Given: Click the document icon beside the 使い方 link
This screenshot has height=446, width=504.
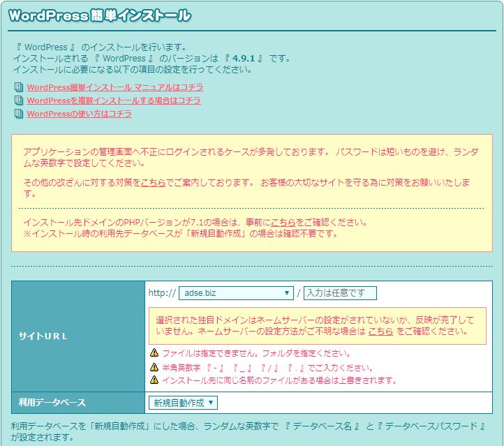Looking at the screenshot, I should pyautogui.click(x=18, y=114).
